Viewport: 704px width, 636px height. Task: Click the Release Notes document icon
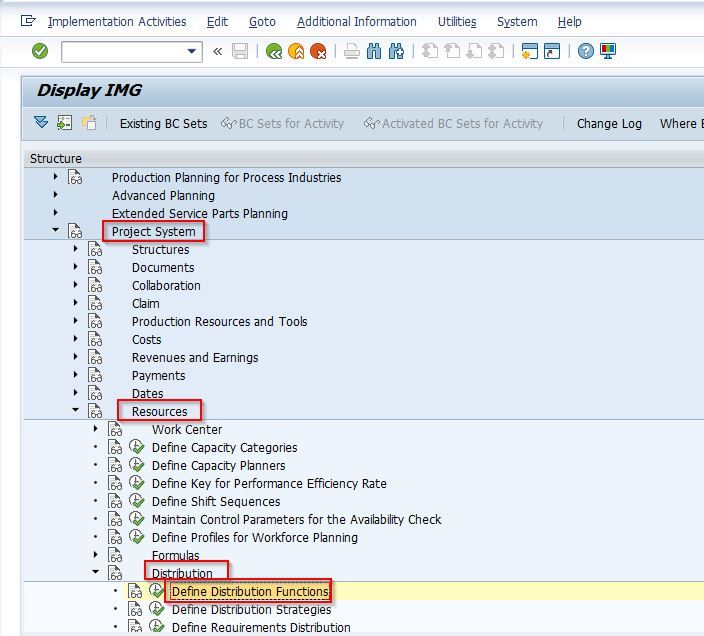pos(89,123)
